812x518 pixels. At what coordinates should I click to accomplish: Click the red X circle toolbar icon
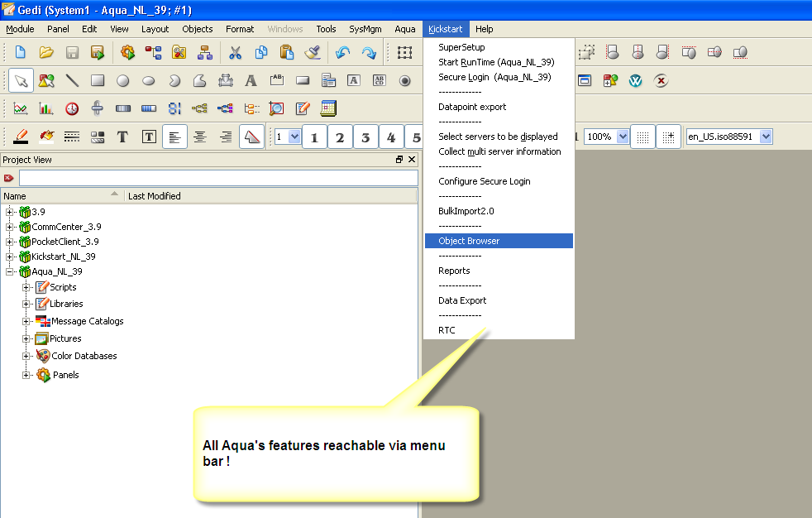[661, 80]
